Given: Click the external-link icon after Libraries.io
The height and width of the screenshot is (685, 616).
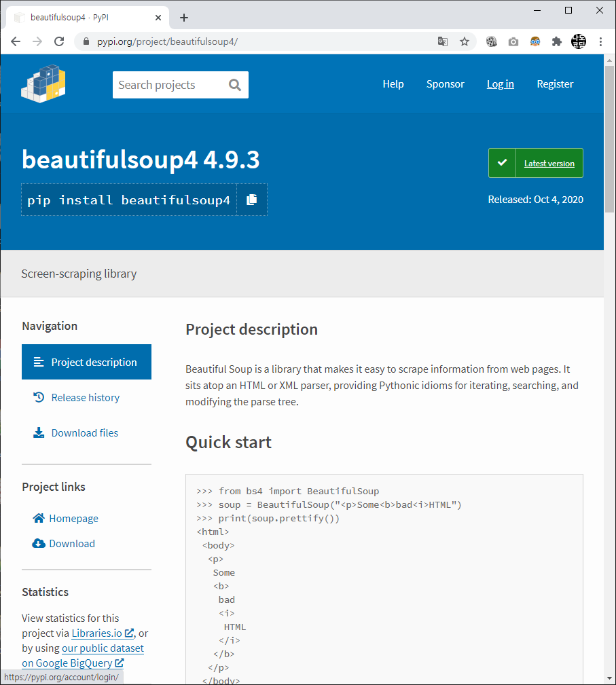Looking at the screenshot, I should click(129, 633).
